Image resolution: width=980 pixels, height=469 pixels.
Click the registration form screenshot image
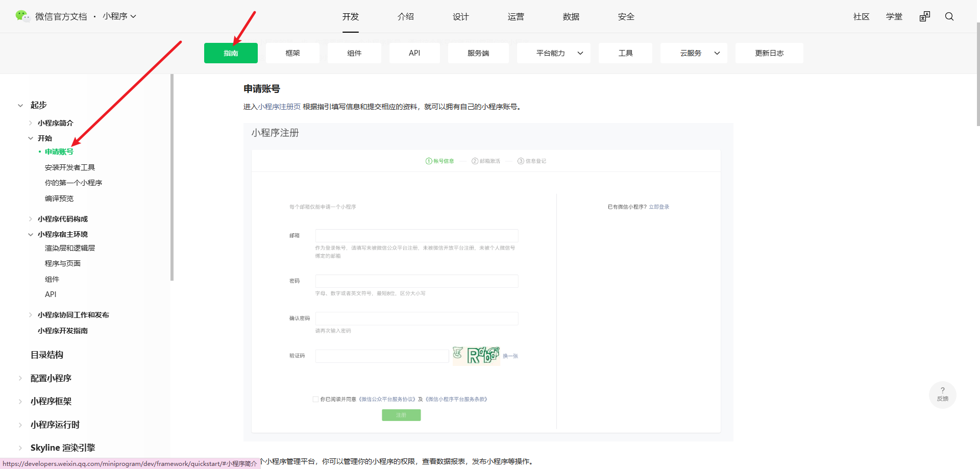[488, 282]
